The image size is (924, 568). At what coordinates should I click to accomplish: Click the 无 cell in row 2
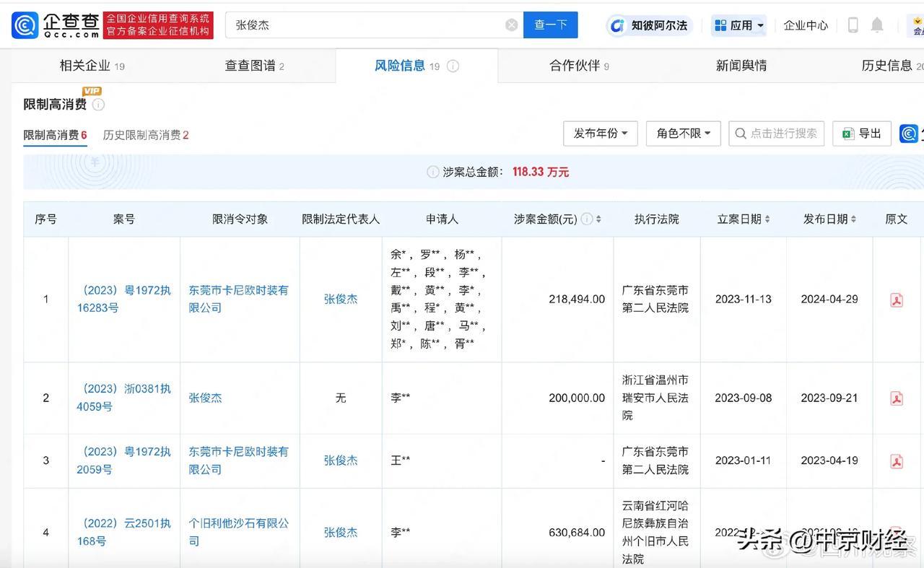(x=341, y=398)
